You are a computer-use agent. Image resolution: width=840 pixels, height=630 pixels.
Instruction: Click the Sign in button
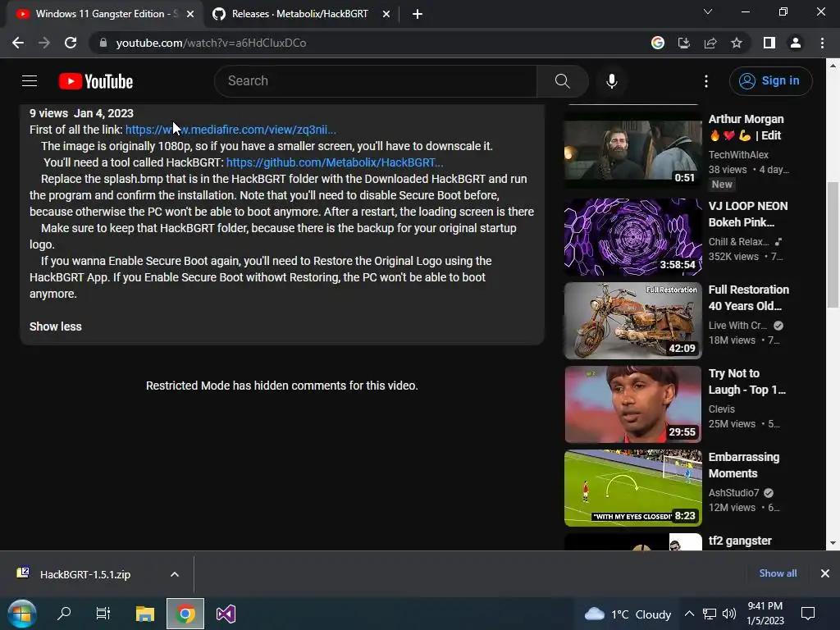click(770, 81)
